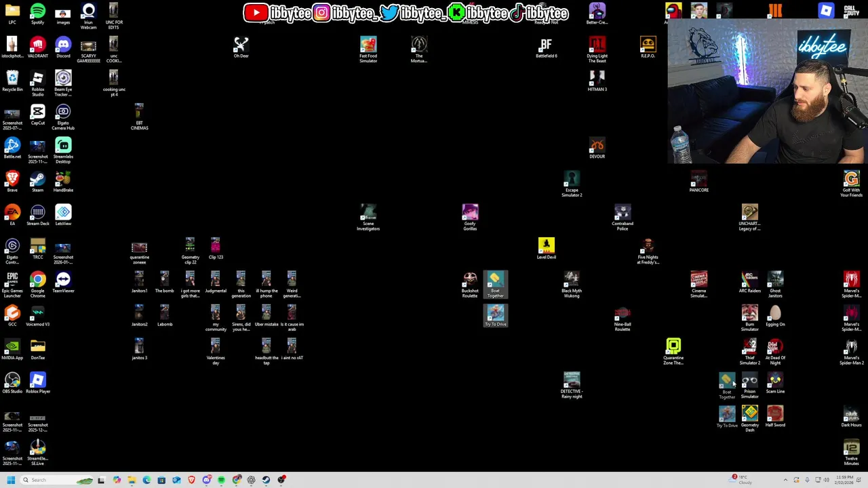Image resolution: width=868 pixels, height=488 pixels.
Task: Show hidden system tray icons
Action: tap(785, 480)
